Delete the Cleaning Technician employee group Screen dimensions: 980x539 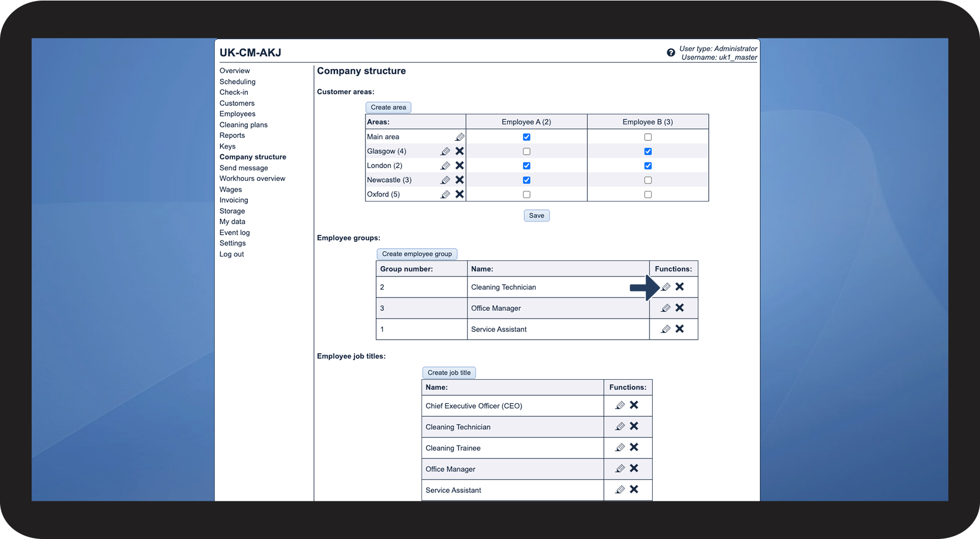[x=680, y=286]
